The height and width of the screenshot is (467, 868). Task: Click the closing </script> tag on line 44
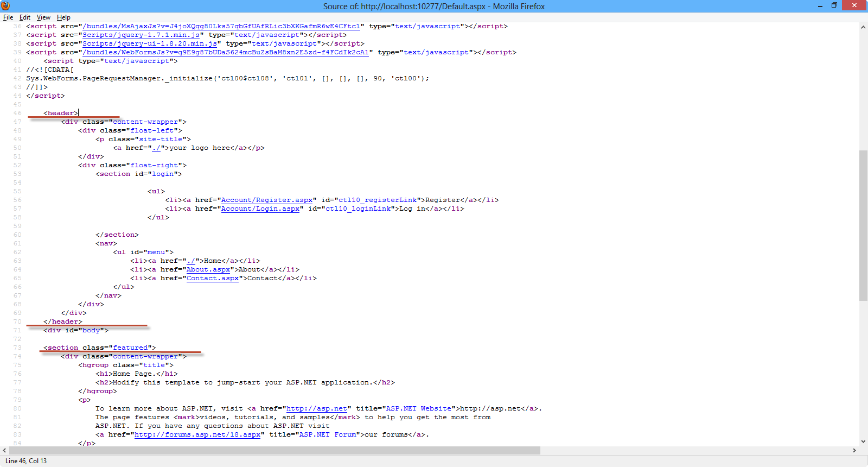(46, 96)
